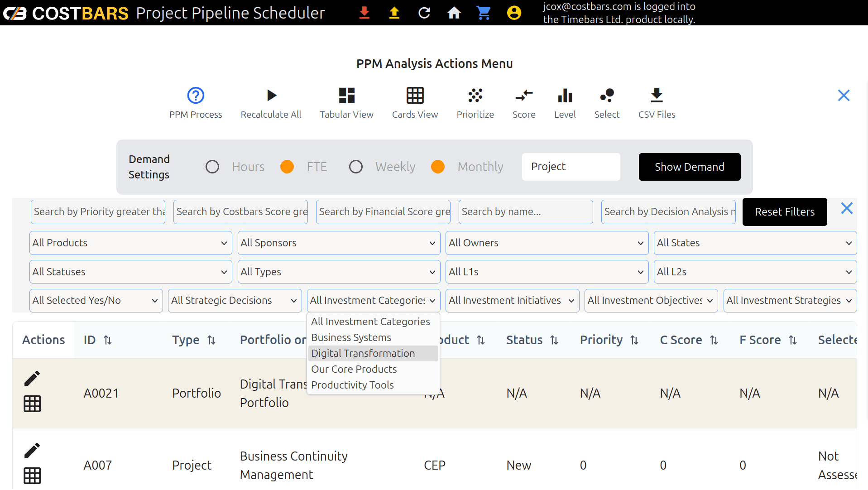The image size is (868, 490).
Task: Open CSV Files download icon
Action: [657, 96]
